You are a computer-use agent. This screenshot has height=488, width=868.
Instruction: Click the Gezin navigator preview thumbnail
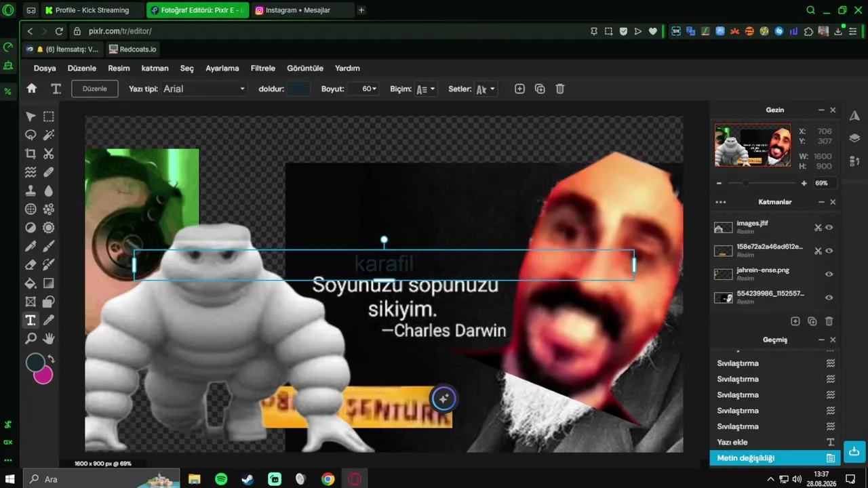pos(753,145)
